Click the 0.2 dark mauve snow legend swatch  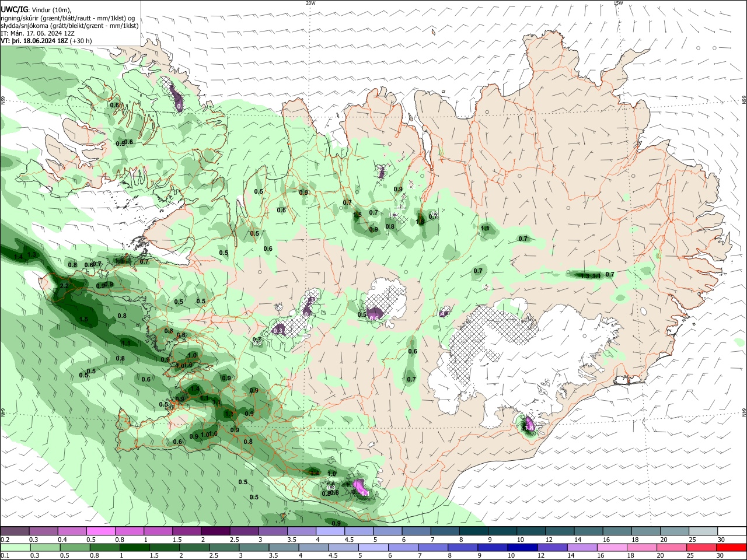point(15,531)
